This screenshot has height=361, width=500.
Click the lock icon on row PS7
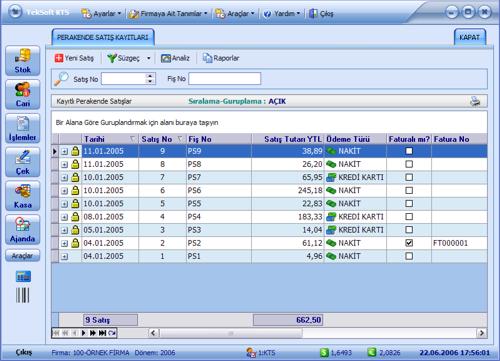(75, 177)
